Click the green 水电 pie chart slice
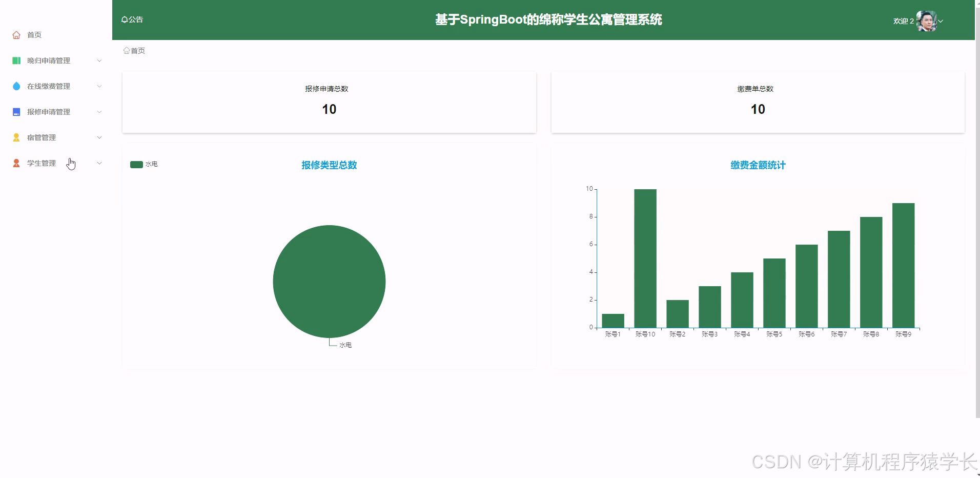Screen dimensions: 980x478 (329, 282)
